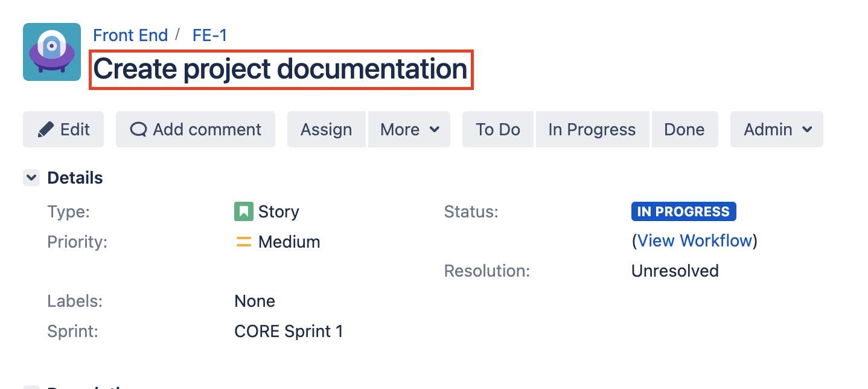Click the orange Medium priority icon
This screenshot has width=868, height=389.
[x=244, y=242]
